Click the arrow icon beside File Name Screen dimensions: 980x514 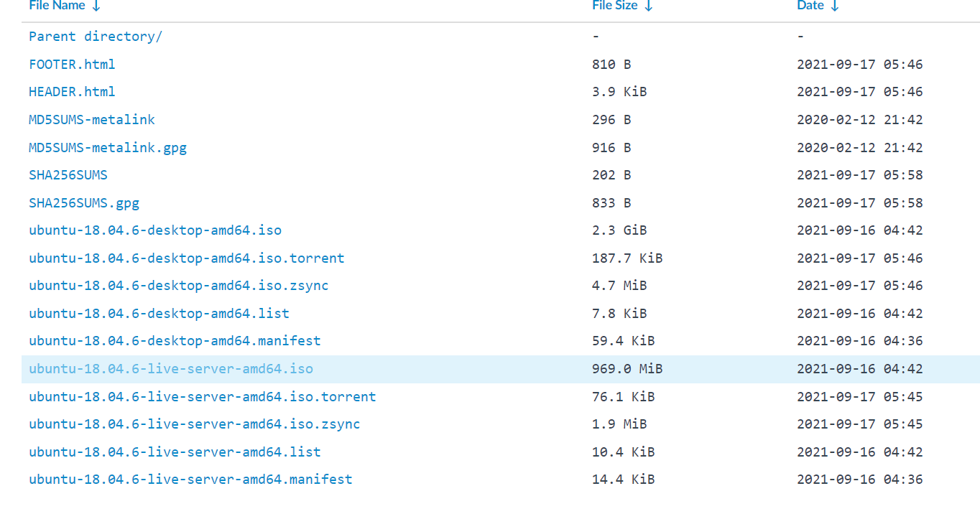[x=96, y=6]
